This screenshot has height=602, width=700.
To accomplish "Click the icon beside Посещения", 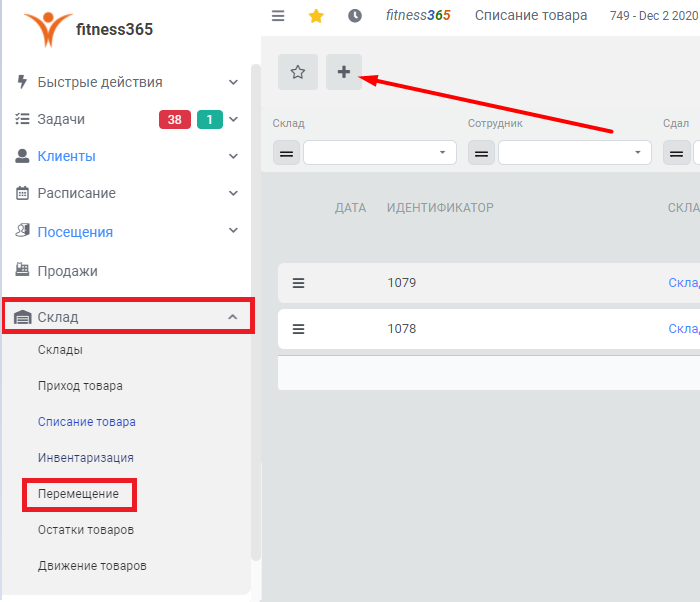I will (22, 230).
